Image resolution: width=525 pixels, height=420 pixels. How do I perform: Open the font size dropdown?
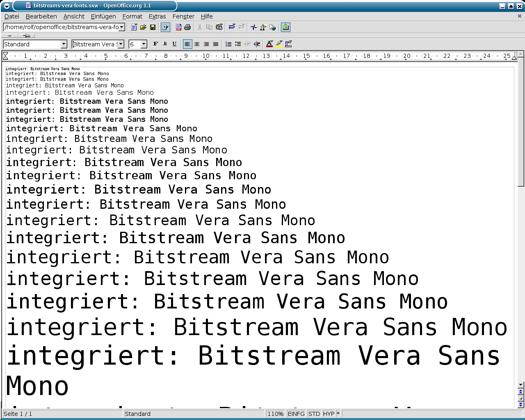pos(144,44)
